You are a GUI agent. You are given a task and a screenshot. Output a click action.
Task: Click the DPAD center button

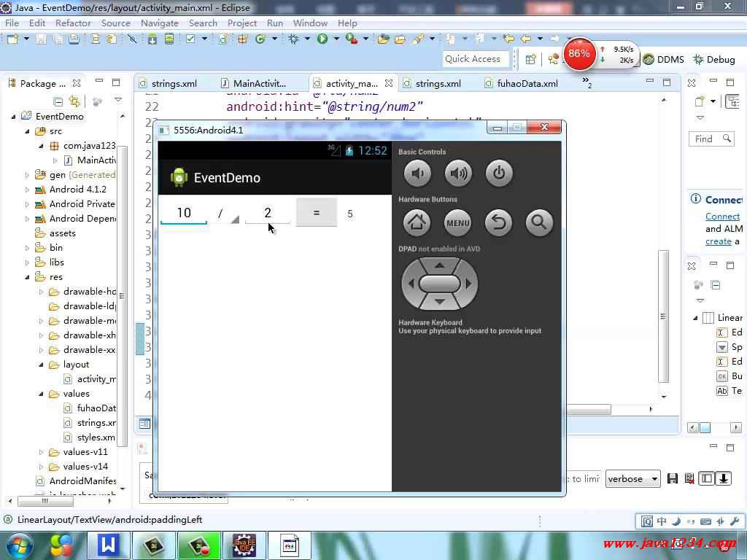pos(440,284)
